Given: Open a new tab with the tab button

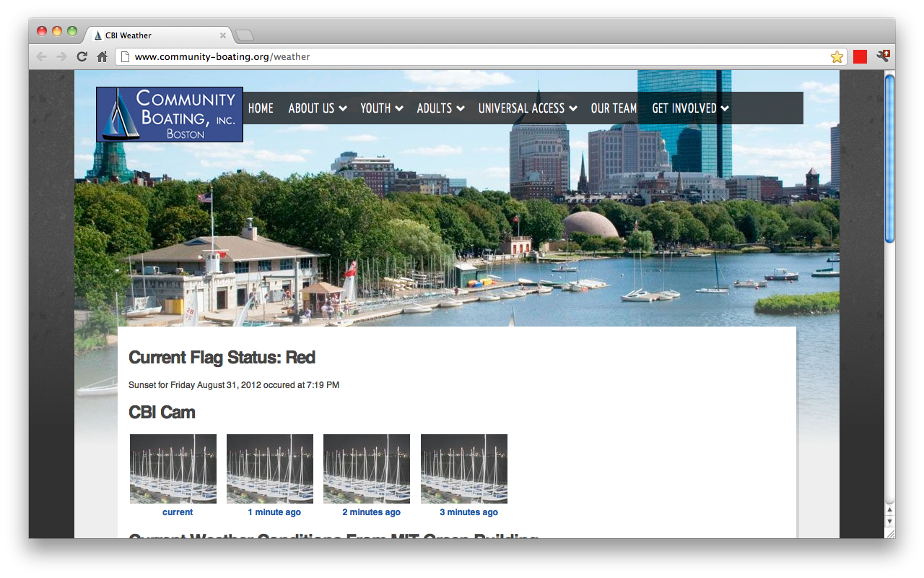Looking at the screenshot, I should point(245,35).
